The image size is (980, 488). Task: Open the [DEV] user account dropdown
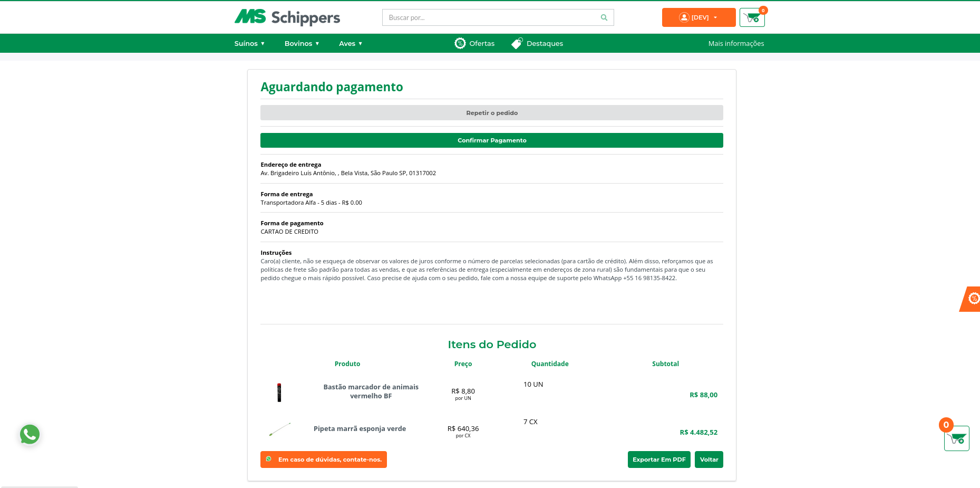pos(698,17)
